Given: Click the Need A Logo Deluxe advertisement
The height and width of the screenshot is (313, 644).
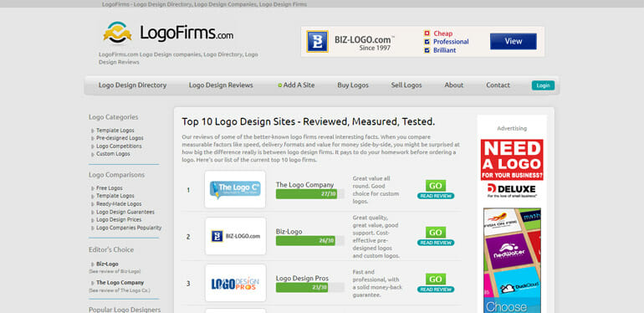Looking at the screenshot, I should tap(512, 169).
